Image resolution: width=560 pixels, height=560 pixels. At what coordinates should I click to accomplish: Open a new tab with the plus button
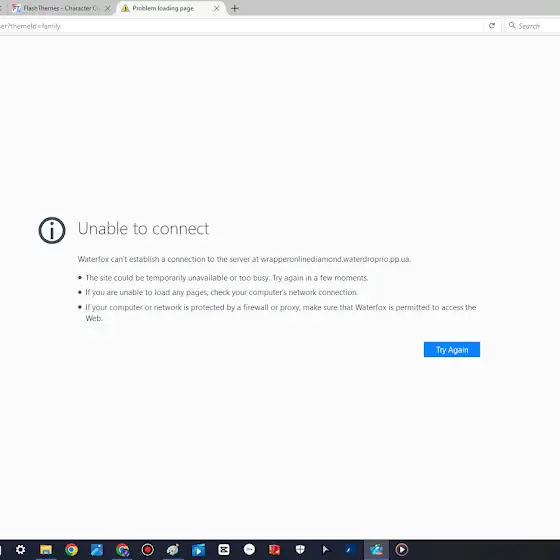click(x=235, y=8)
